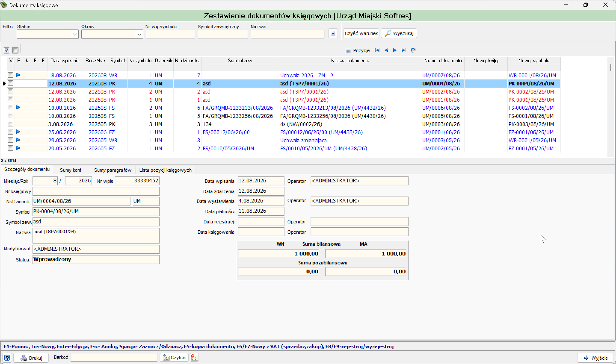This screenshot has height=364, width=616.
Task: Click the deselect all icon
Action: 15,50
